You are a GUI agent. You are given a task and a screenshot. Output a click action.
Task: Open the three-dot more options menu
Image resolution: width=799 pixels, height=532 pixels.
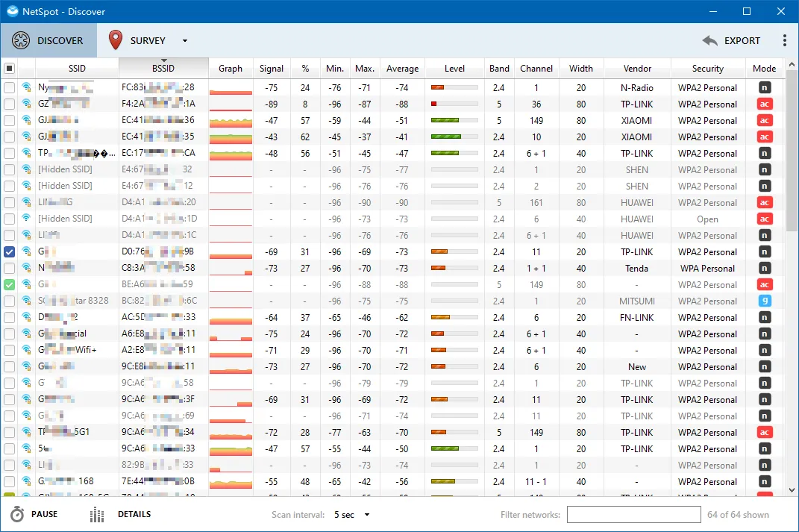[x=784, y=41]
